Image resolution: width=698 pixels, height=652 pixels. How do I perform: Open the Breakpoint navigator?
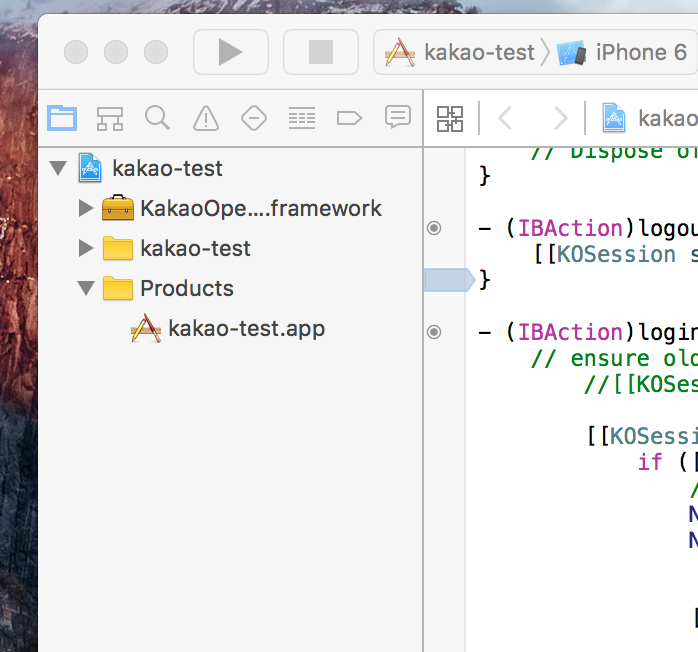[x=349, y=118]
